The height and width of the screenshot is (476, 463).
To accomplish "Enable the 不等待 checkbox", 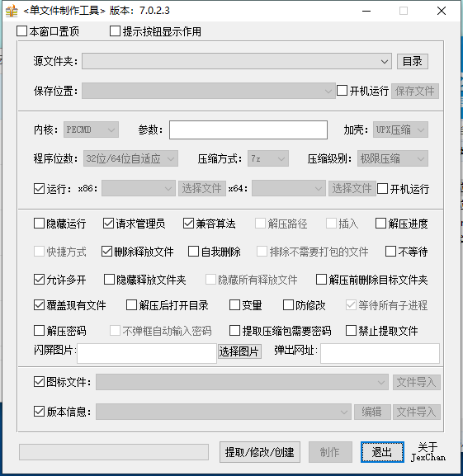I will pos(390,252).
